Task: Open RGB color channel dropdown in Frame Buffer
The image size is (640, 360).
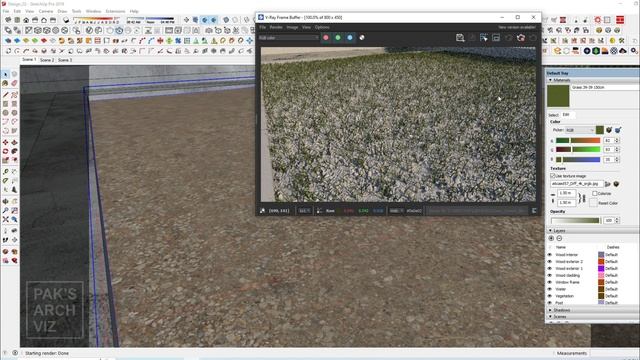Action: pyautogui.click(x=288, y=38)
